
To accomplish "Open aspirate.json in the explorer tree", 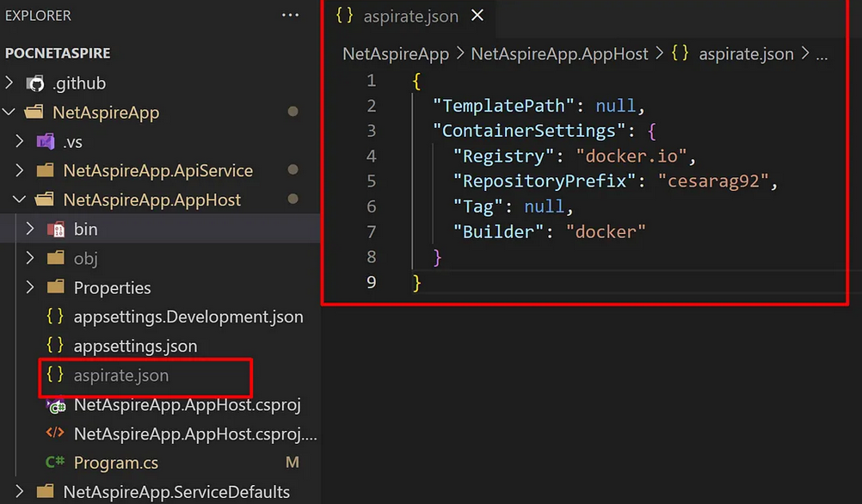I will [121, 375].
